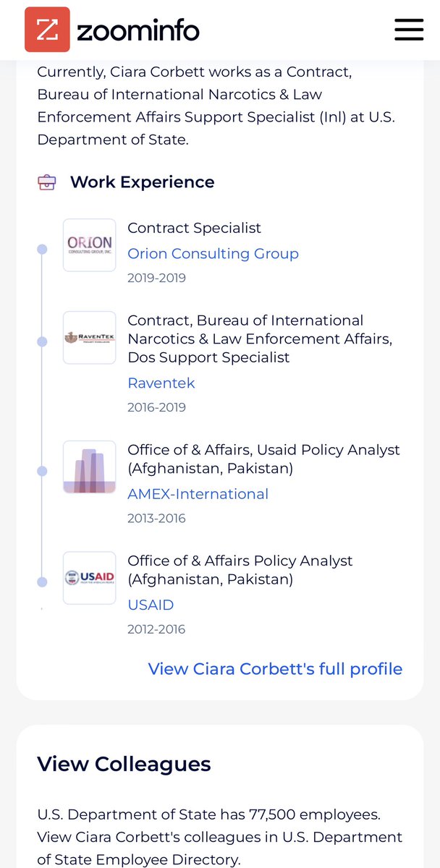
Task: Click the AMEX-International placeholder logo icon
Action: [x=89, y=467]
